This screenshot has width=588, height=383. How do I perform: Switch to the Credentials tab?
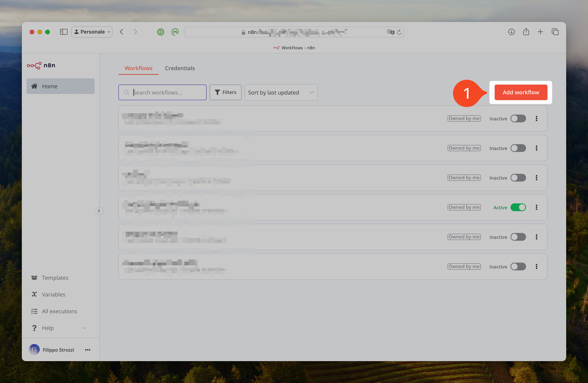click(x=180, y=68)
